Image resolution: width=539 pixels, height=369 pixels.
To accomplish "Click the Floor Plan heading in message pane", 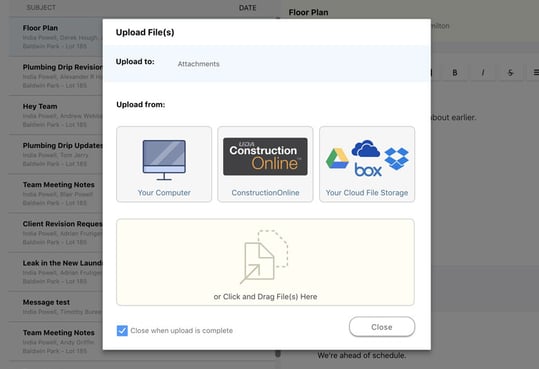I will coord(308,12).
